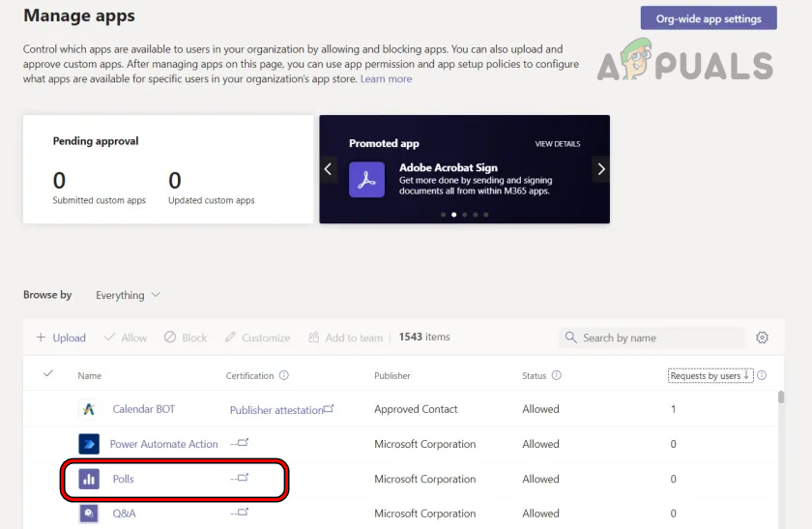Show next promoted app slide
This screenshot has width=812, height=529.
600,169
